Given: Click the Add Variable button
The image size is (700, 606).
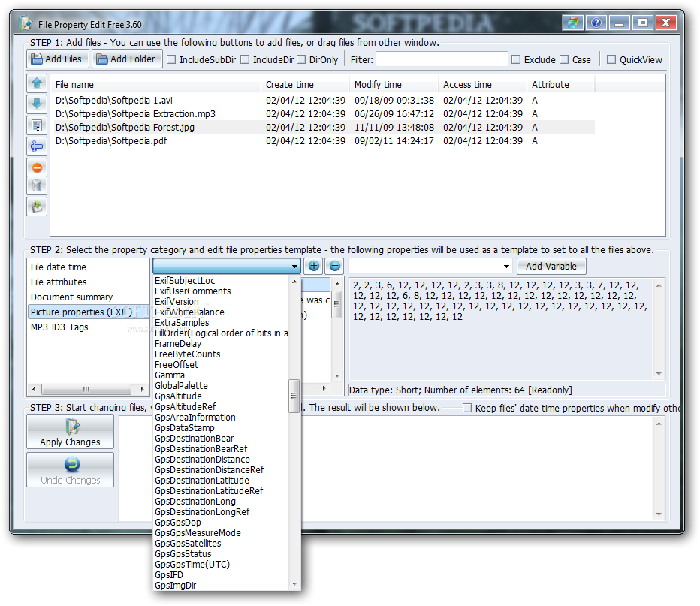Looking at the screenshot, I should [551, 267].
